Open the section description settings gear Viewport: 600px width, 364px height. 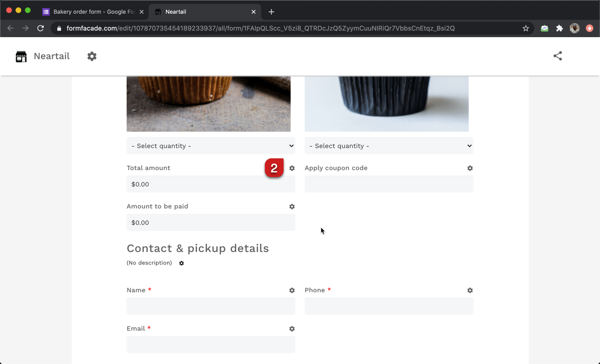pyautogui.click(x=181, y=263)
